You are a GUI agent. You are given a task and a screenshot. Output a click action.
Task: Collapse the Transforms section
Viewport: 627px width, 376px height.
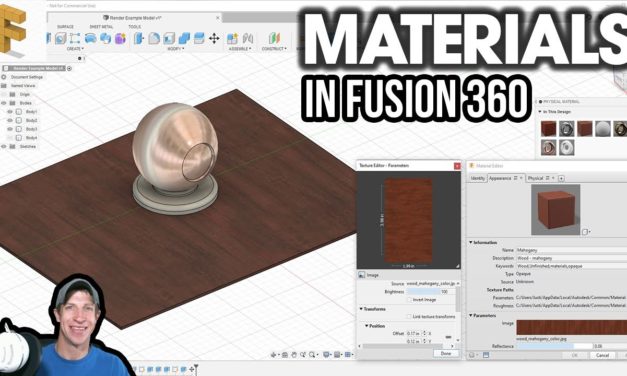coord(361,309)
